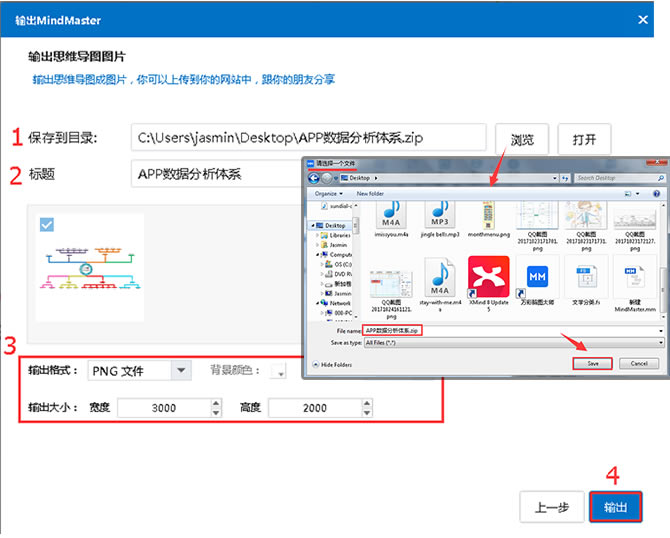670x538 pixels.
Task: Click the 保存到目录 path field
Action: (x=309, y=138)
